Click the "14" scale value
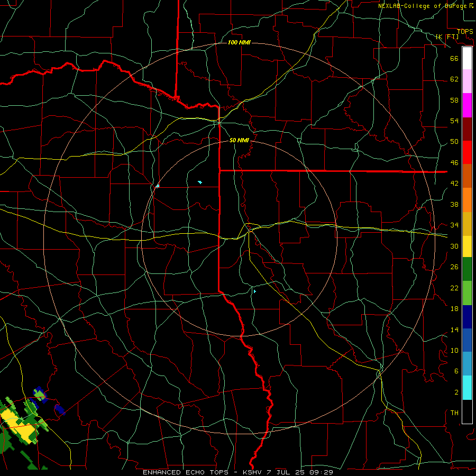The height and width of the screenshot is (476, 476). (x=454, y=329)
